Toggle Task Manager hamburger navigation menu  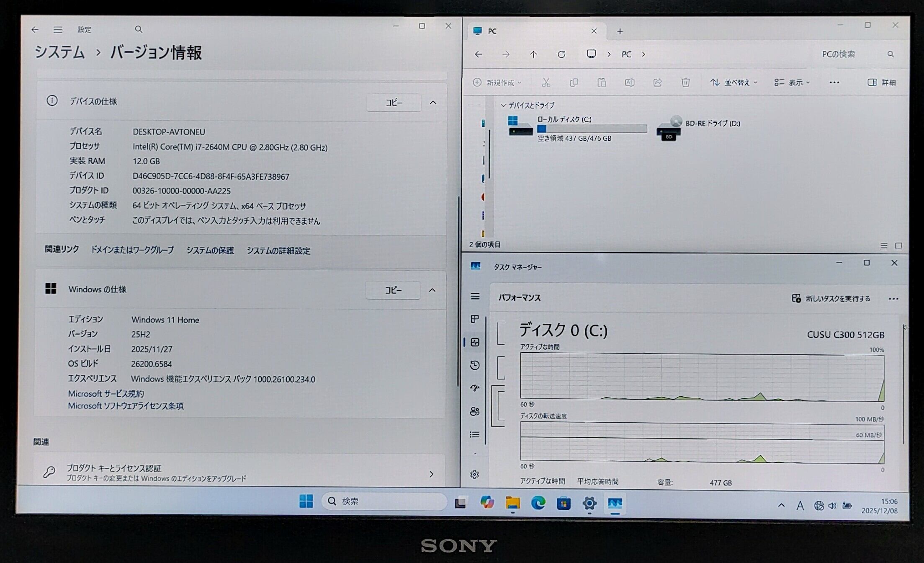tap(475, 297)
